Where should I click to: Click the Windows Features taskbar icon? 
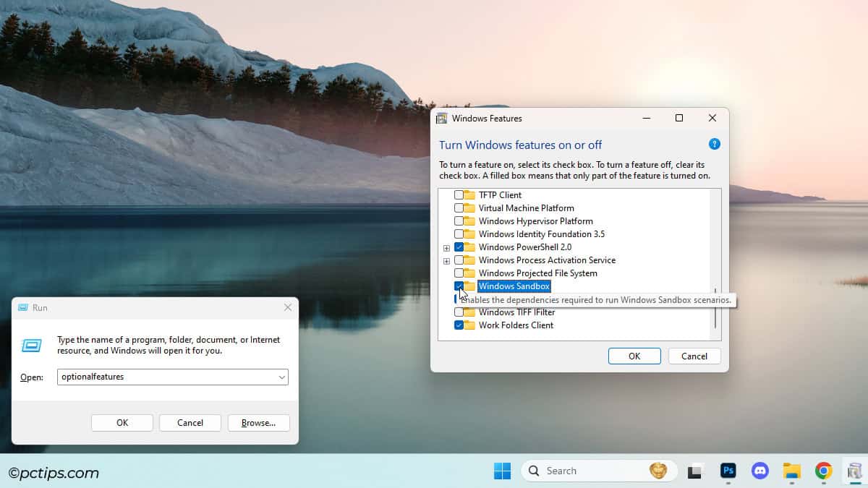855,471
